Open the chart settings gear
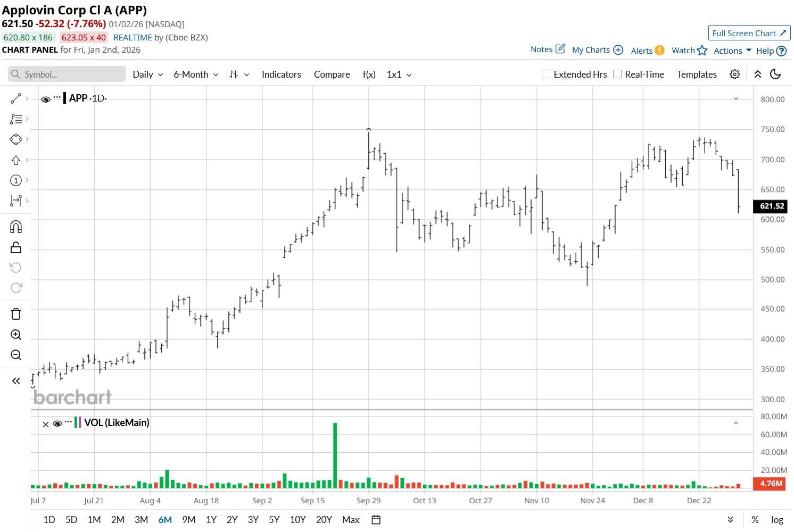Screen dimensions: 794x532 coord(734,74)
